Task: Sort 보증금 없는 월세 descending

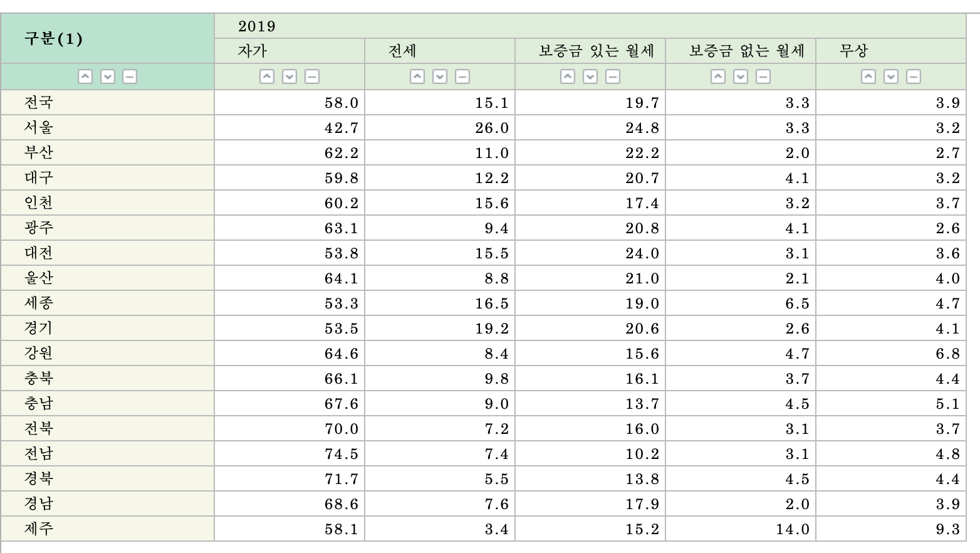Action: tap(741, 76)
